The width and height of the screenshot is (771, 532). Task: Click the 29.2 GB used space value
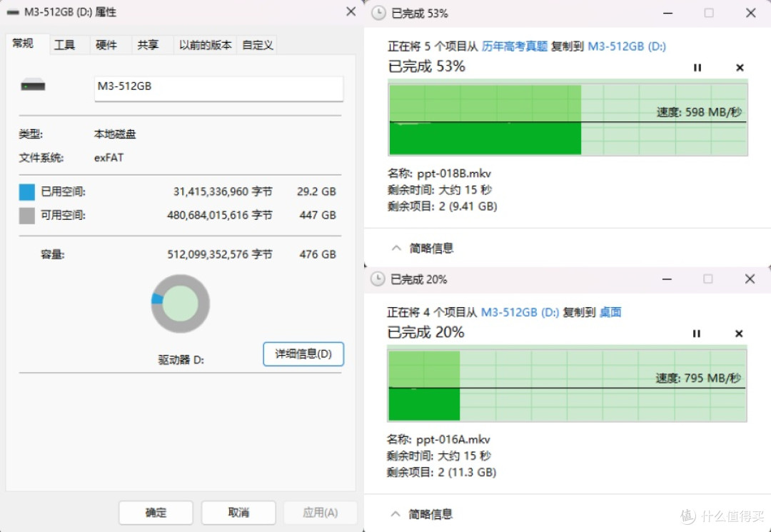[317, 192]
